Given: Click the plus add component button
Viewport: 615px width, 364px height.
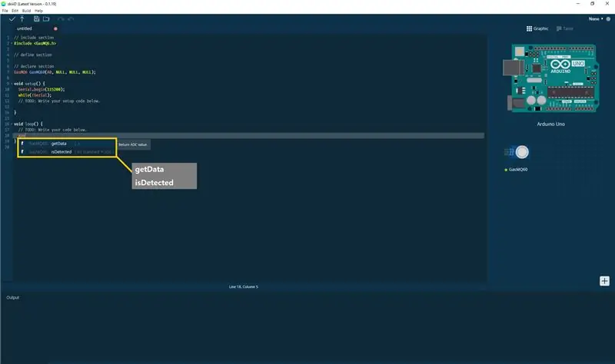Looking at the screenshot, I should coord(604,281).
